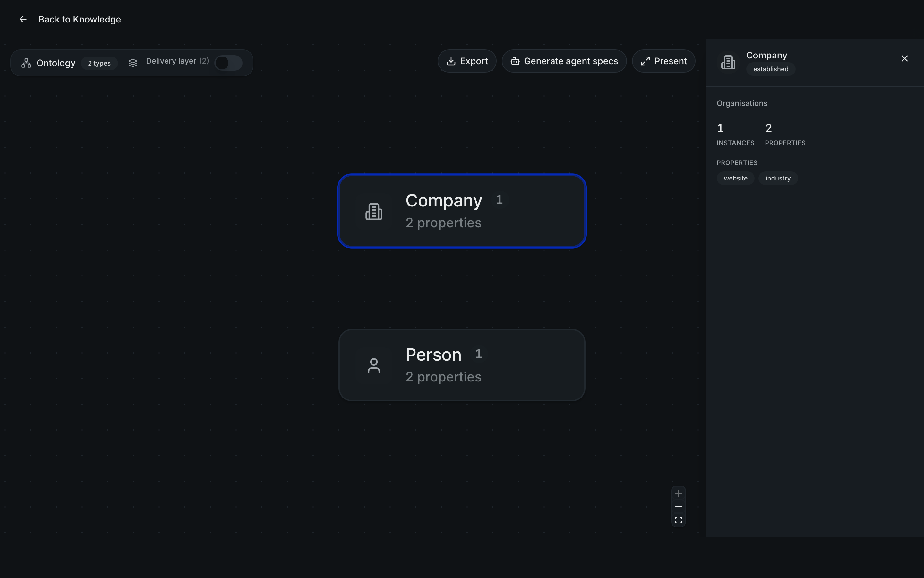Zoom out on the canvas
The width and height of the screenshot is (924, 578).
[x=678, y=506]
